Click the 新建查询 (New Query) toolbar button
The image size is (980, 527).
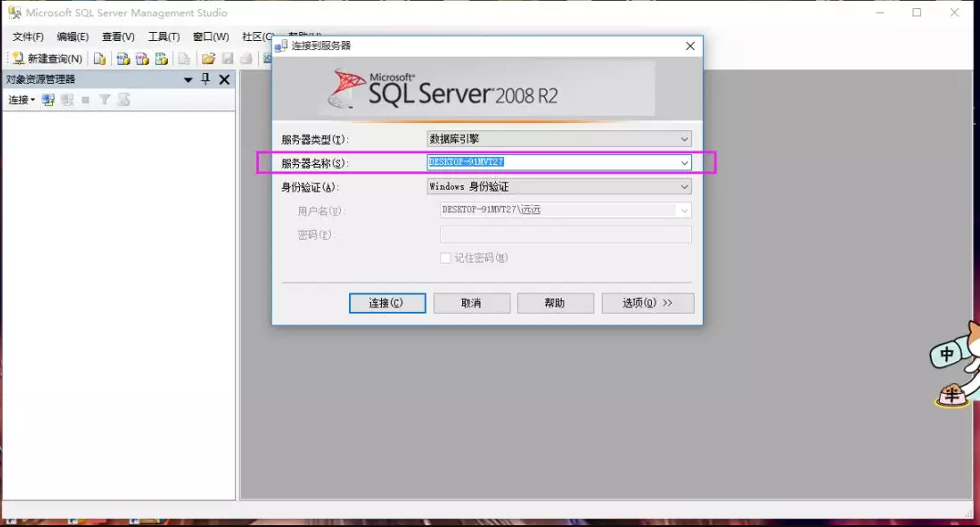tap(46, 58)
